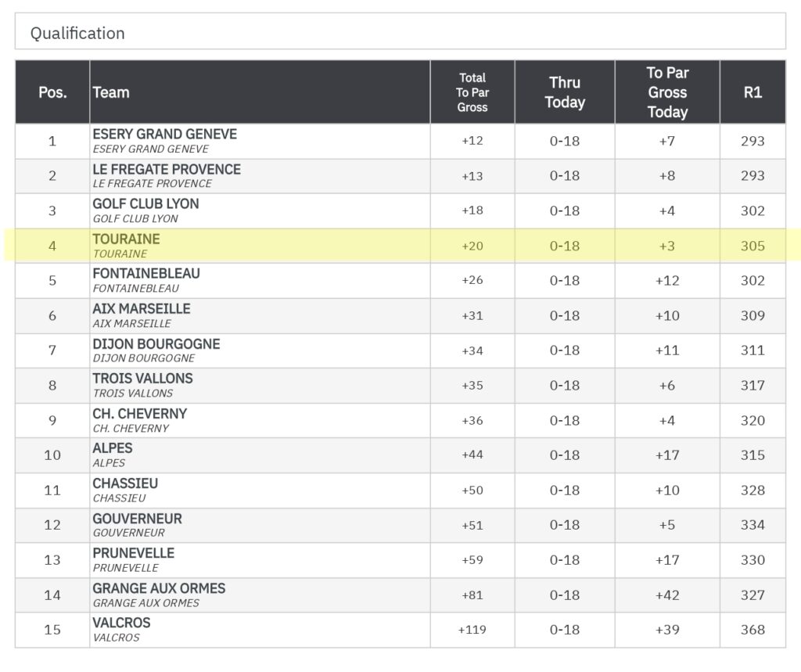Click the VALCROS team name
The image size is (801, 672).
pyautogui.click(x=121, y=623)
